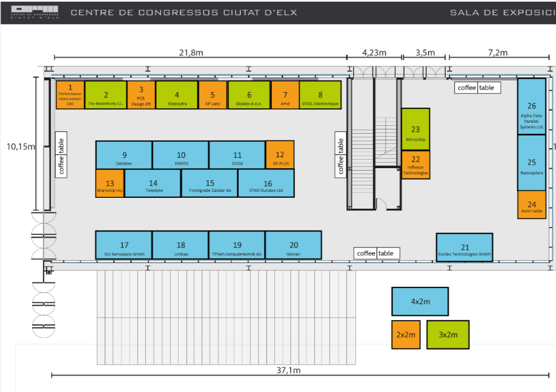Screen dimensions: 556x392
Task: Select the orange 2x2m legend swatch
Action: 406,335
